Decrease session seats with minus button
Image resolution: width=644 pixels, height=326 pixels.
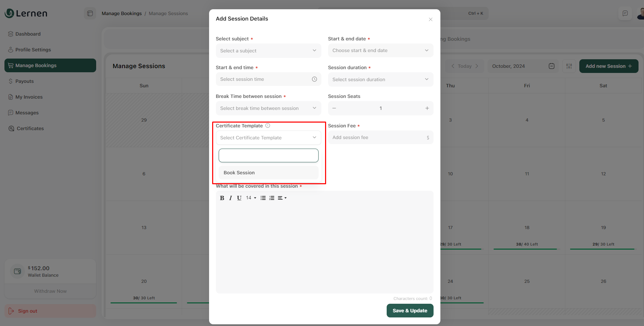[x=334, y=108]
